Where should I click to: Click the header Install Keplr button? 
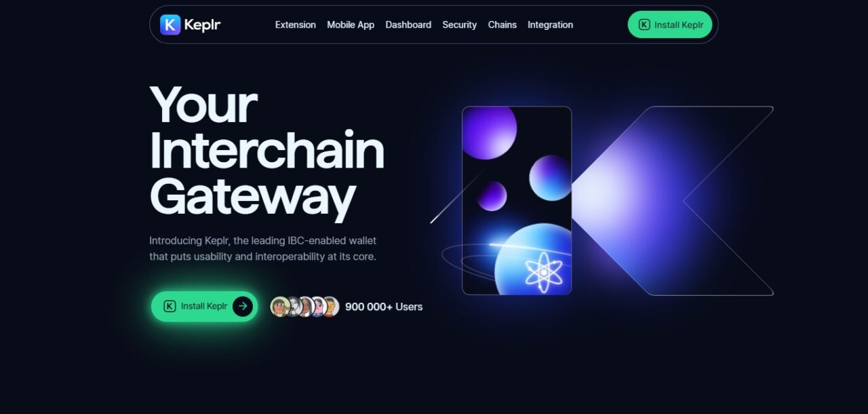point(670,24)
